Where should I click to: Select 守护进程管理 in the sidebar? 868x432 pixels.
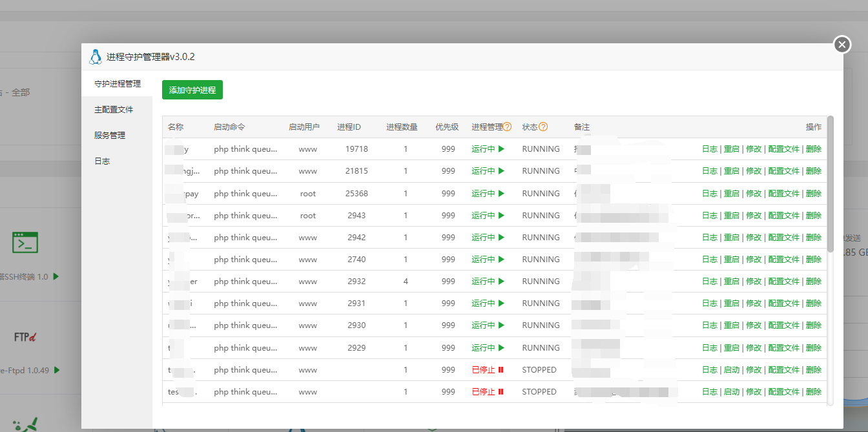coord(117,84)
